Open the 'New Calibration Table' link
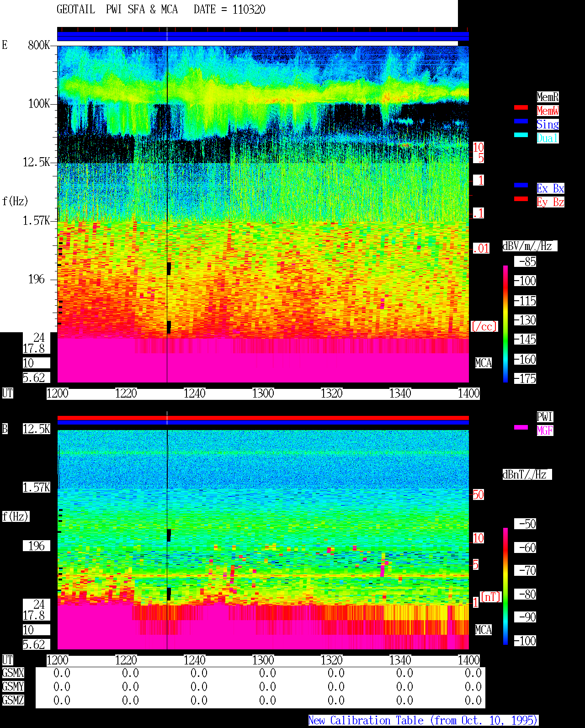Viewport: 585px width, 728px height. (423, 720)
